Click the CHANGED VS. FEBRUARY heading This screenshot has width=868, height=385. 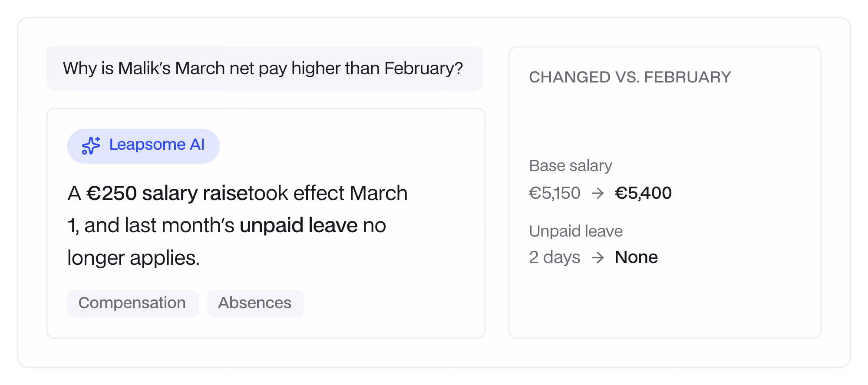pyautogui.click(x=630, y=77)
